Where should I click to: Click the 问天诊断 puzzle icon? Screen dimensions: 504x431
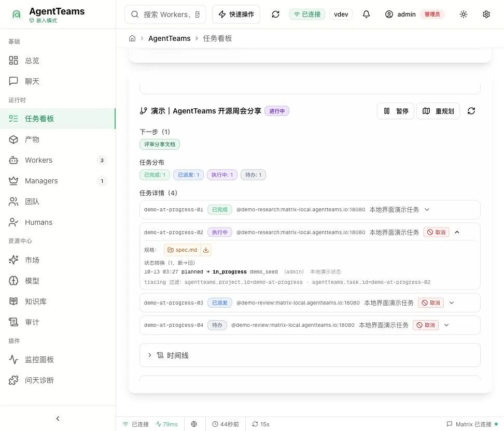pyautogui.click(x=13, y=380)
